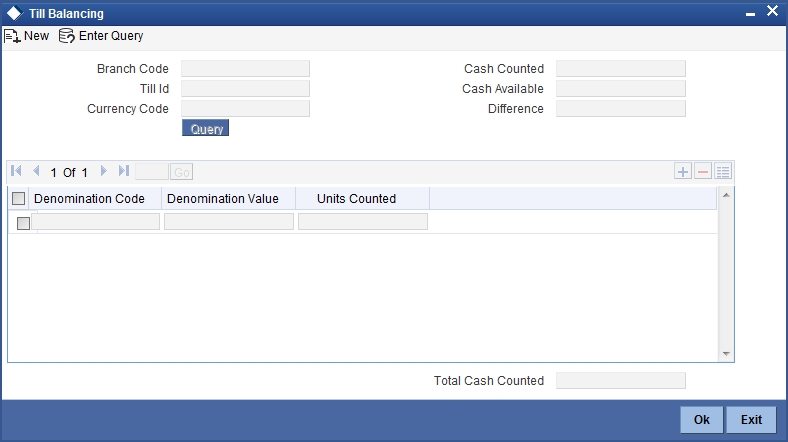Click the Enter Query toolbar label

tap(111, 36)
